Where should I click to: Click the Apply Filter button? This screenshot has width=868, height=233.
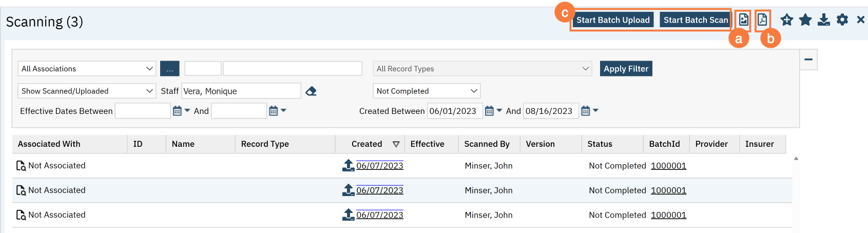tap(626, 69)
